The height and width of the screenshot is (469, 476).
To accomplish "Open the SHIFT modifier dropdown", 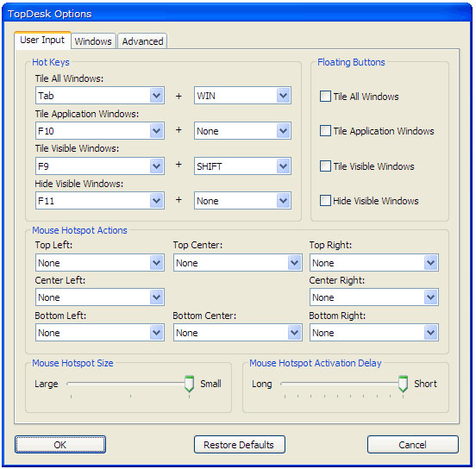I will point(242,166).
